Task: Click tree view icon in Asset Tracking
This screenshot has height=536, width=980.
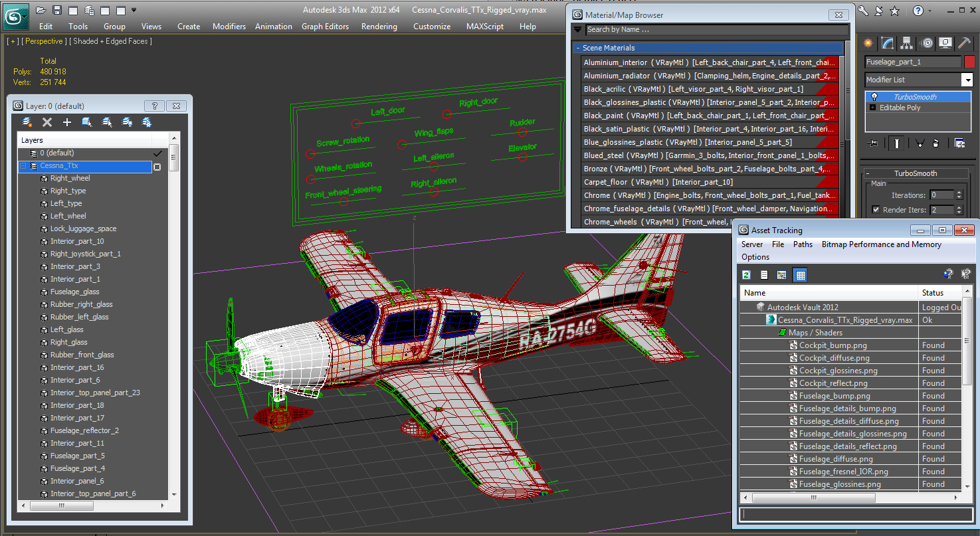Action: (782, 275)
